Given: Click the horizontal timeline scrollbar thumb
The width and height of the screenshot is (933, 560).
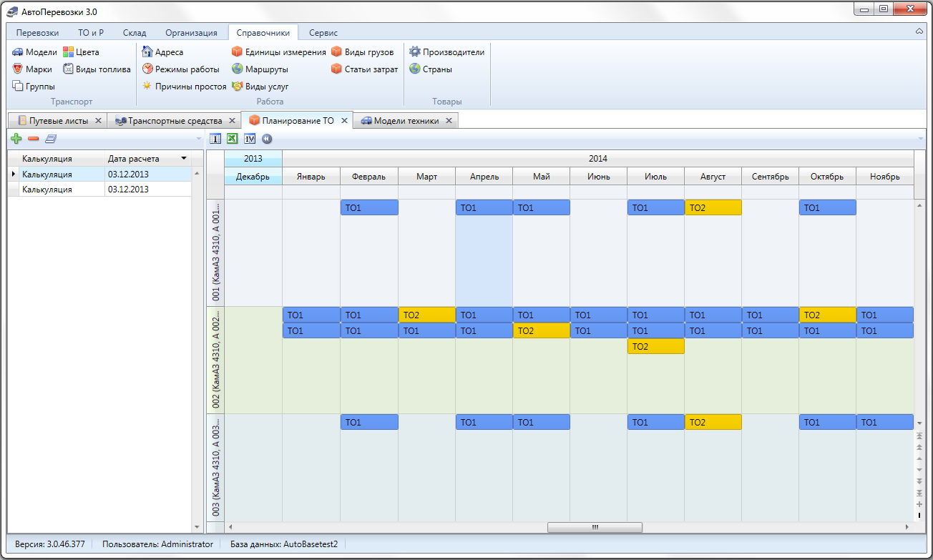Looking at the screenshot, I should pos(595,527).
